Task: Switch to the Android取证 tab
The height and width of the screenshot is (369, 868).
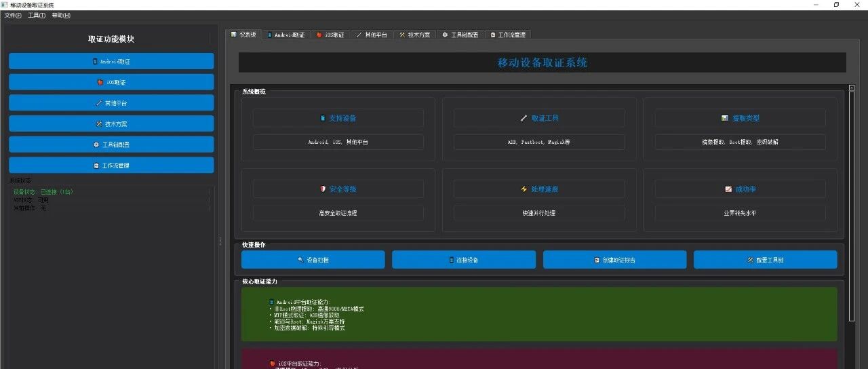Action: click(285, 35)
